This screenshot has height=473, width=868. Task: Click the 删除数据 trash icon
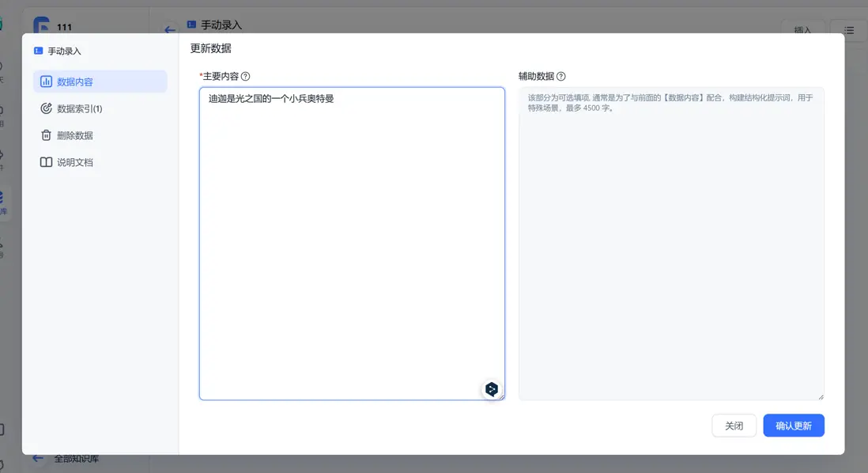[46, 135]
